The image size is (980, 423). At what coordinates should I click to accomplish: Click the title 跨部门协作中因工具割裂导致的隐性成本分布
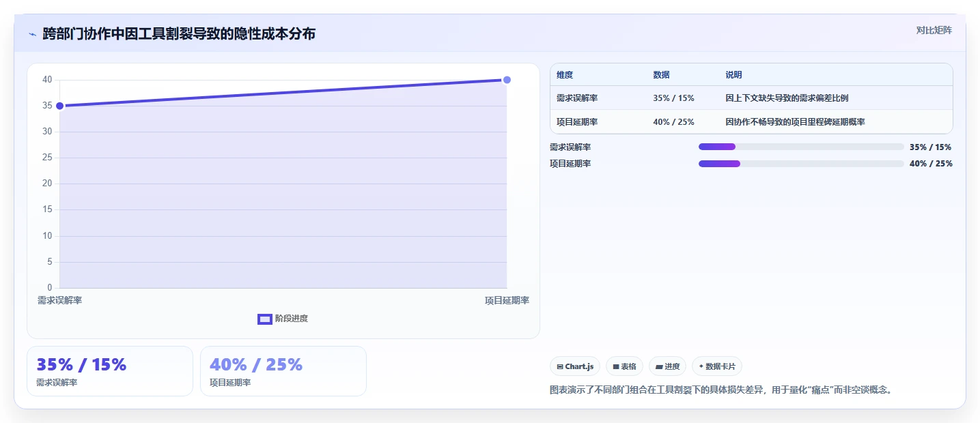[179, 33]
